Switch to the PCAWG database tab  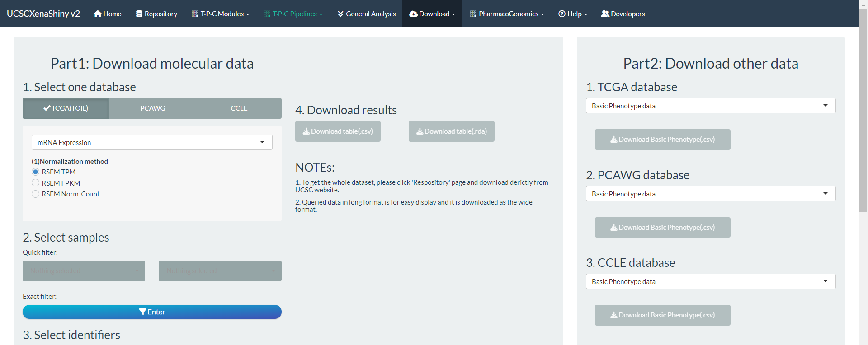[x=152, y=108]
